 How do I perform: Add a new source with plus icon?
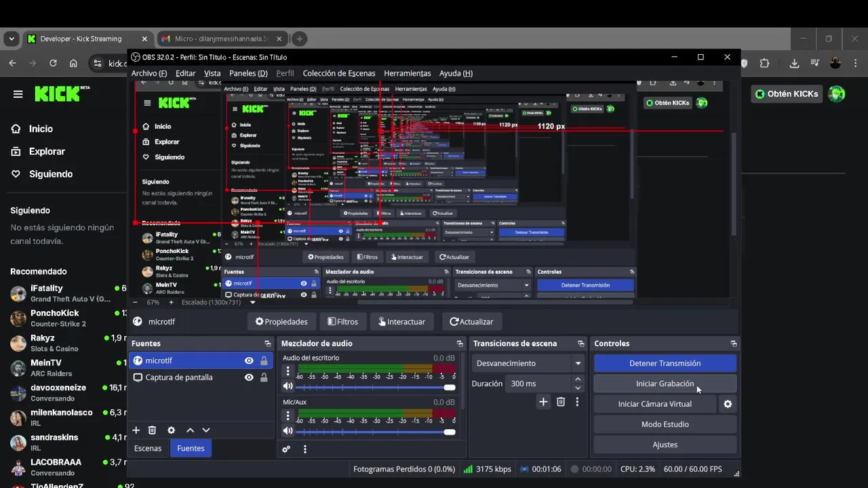click(136, 430)
